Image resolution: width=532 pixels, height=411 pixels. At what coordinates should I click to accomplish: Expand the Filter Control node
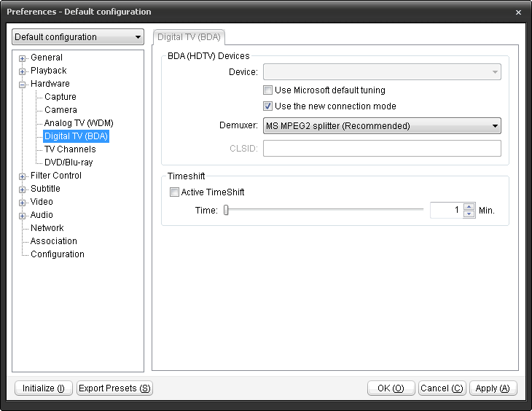(22, 176)
